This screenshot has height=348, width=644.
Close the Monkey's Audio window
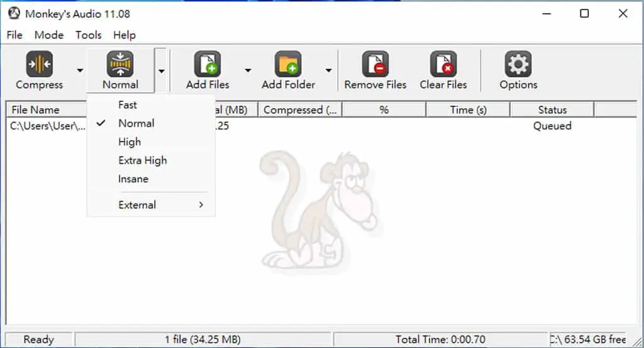click(623, 14)
